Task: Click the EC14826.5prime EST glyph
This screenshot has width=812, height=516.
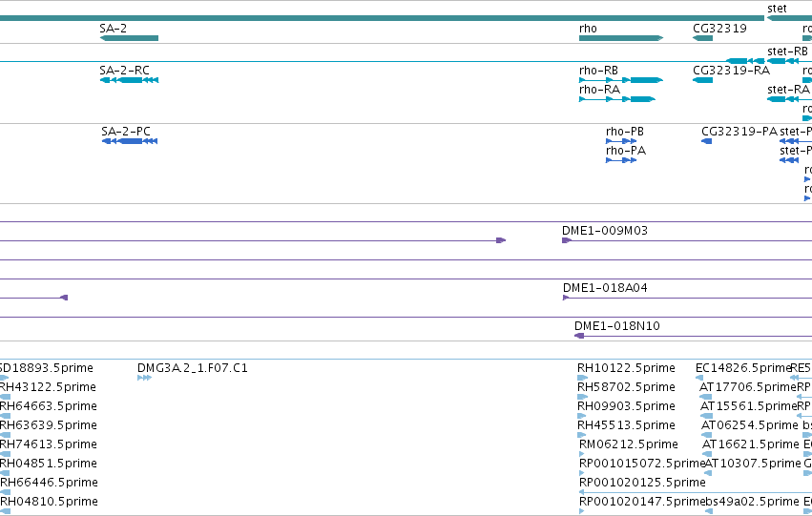Action: (x=699, y=378)
